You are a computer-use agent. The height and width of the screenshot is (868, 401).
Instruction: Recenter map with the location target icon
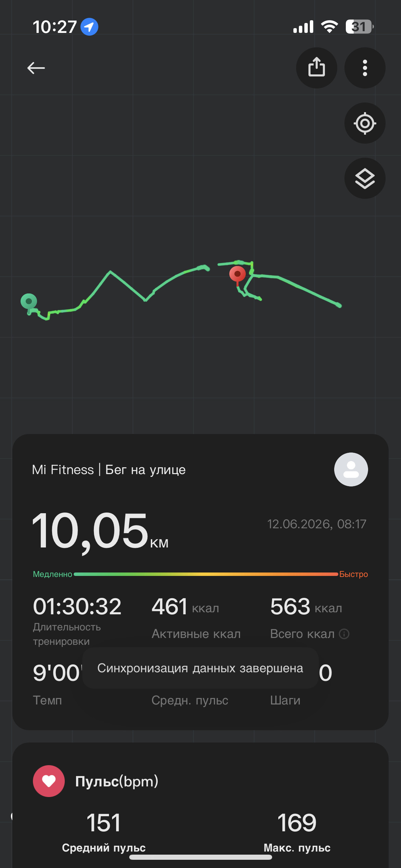(x=365, y=123)
